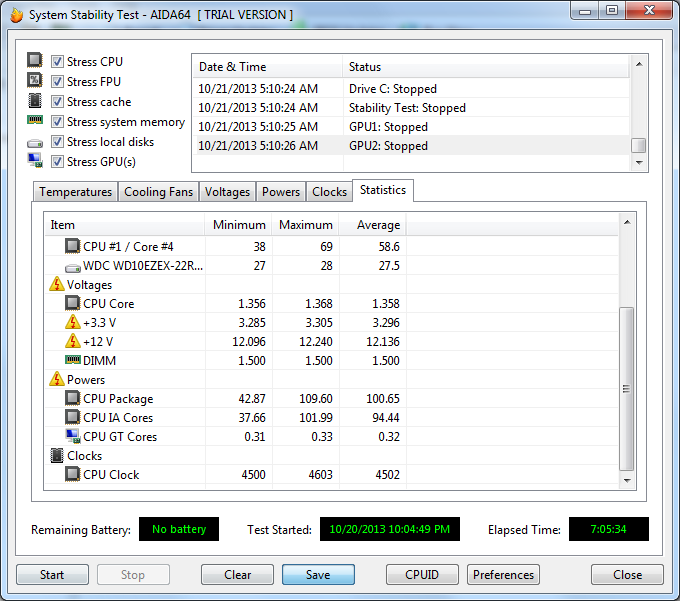Click the AIDA64 flame icon in title bar

(x=16, y=15)
